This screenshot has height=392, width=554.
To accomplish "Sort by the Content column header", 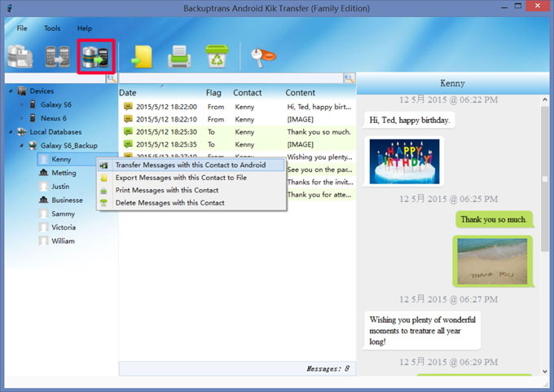I will point(301,93).
